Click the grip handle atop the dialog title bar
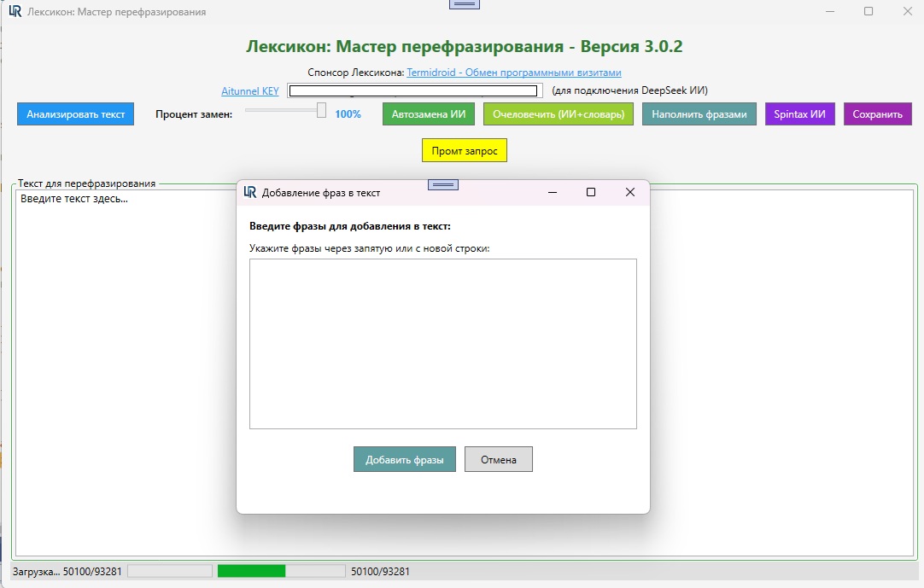 point(442,184)
